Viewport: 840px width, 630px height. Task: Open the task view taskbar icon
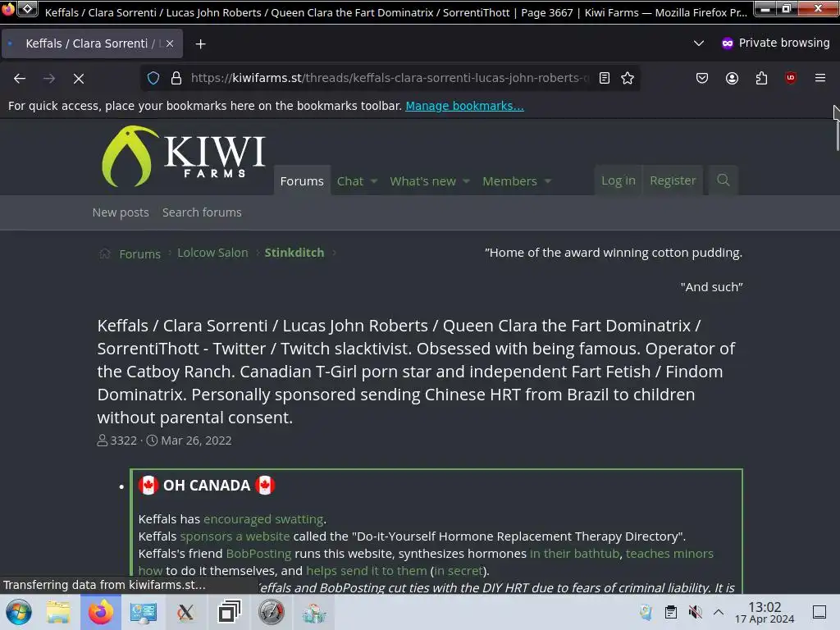coord(230,612)
